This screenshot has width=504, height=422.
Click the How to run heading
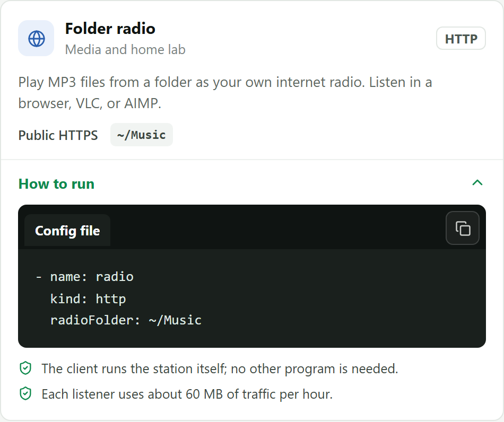coord(56,184)
